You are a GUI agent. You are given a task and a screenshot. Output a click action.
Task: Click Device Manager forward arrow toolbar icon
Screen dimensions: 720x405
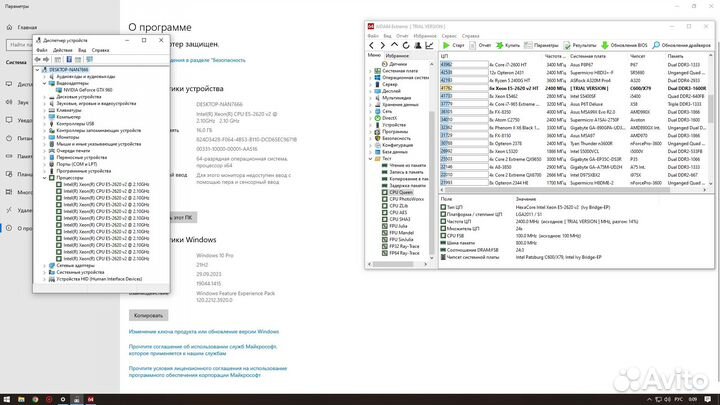46,59
